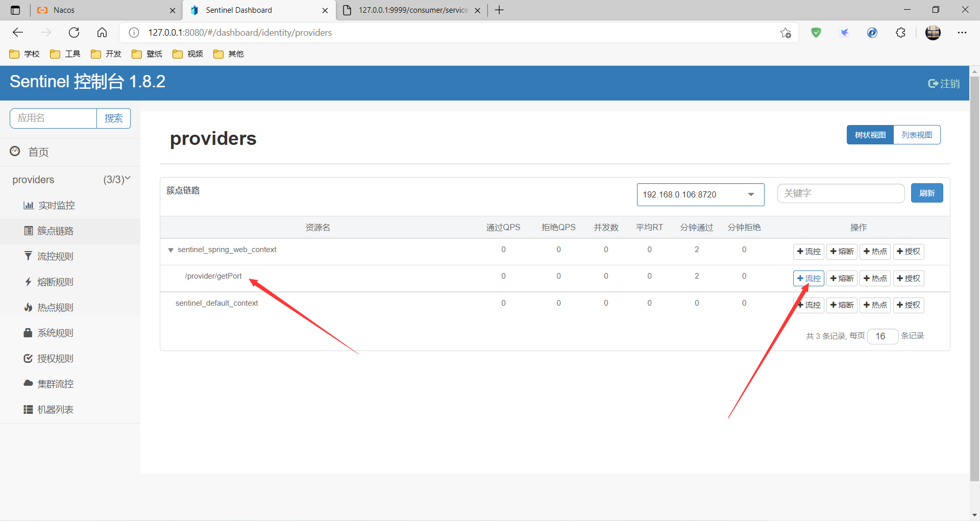Viewport: 980px width, 521px height.
Task: Open browser settings and more menu
Action: [x=962, y=33]
